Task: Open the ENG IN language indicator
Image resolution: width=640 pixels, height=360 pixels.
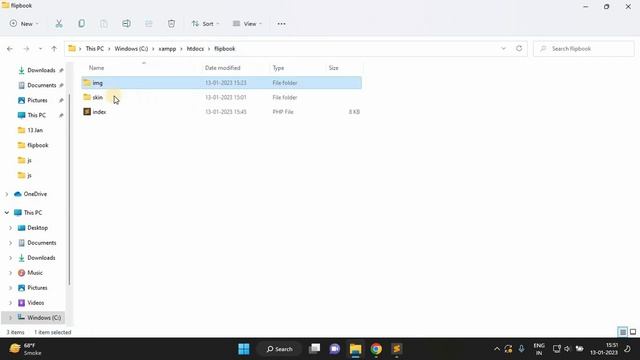Action: [x=539, y=349]
